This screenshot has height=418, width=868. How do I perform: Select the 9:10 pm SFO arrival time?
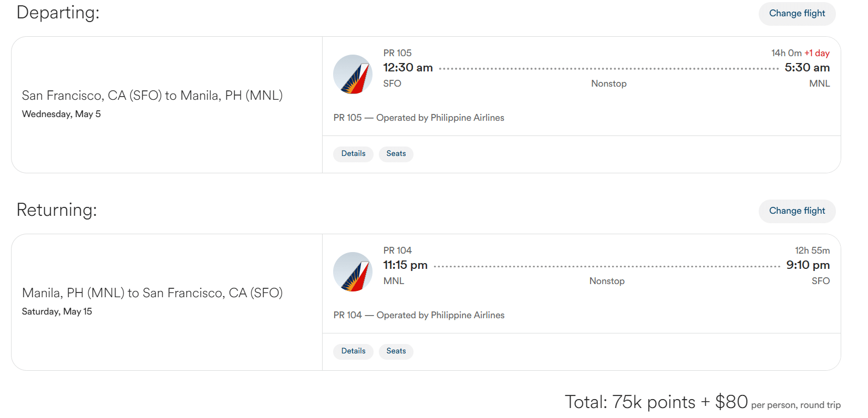(x=808, y=265)
